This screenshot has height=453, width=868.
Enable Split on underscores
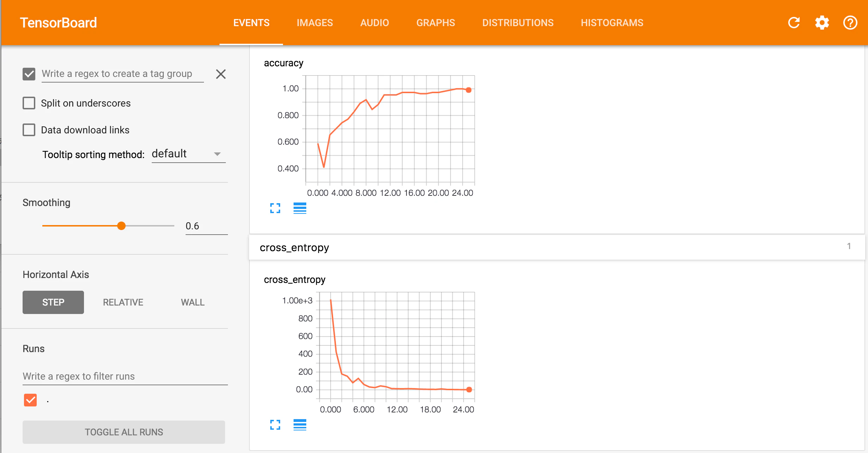point(29,103)
